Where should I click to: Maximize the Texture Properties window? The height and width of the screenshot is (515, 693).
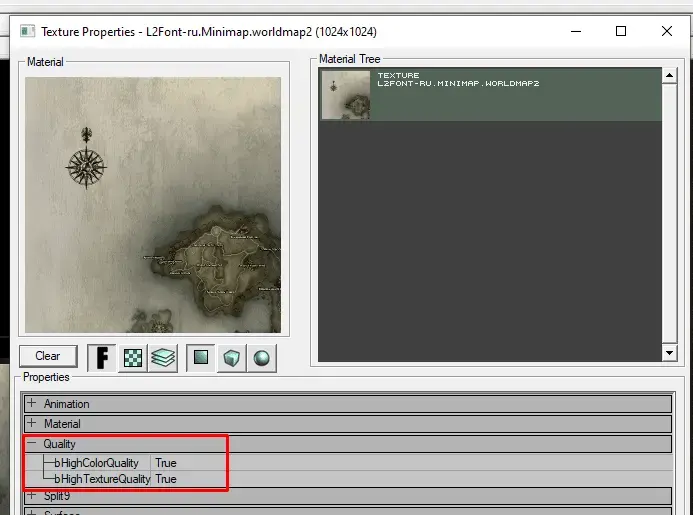tap(621, 31)
